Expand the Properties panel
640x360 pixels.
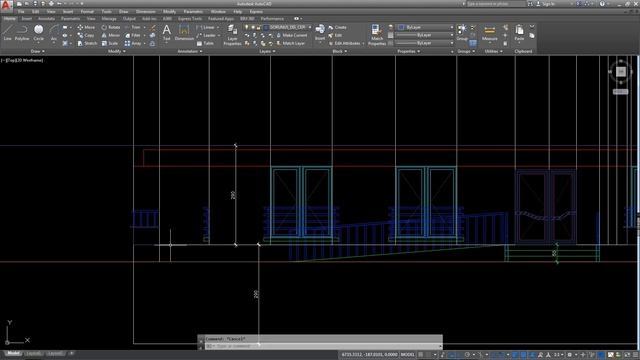click(x=408, y=51)
